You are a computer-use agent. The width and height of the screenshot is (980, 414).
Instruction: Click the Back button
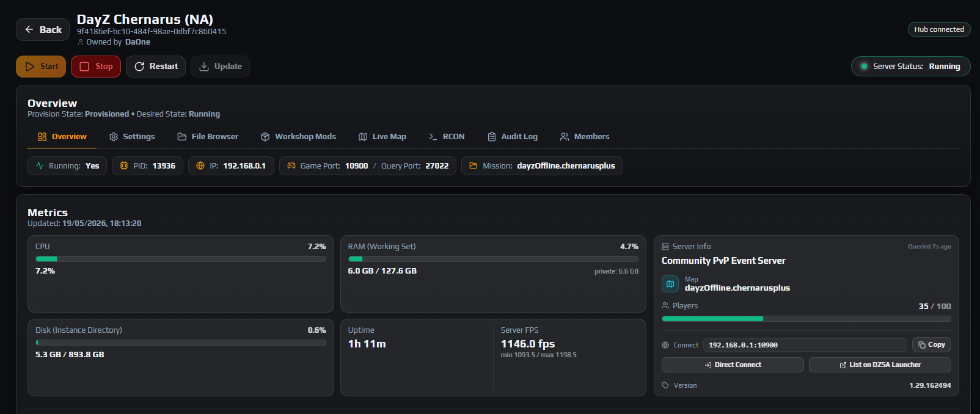43,29
